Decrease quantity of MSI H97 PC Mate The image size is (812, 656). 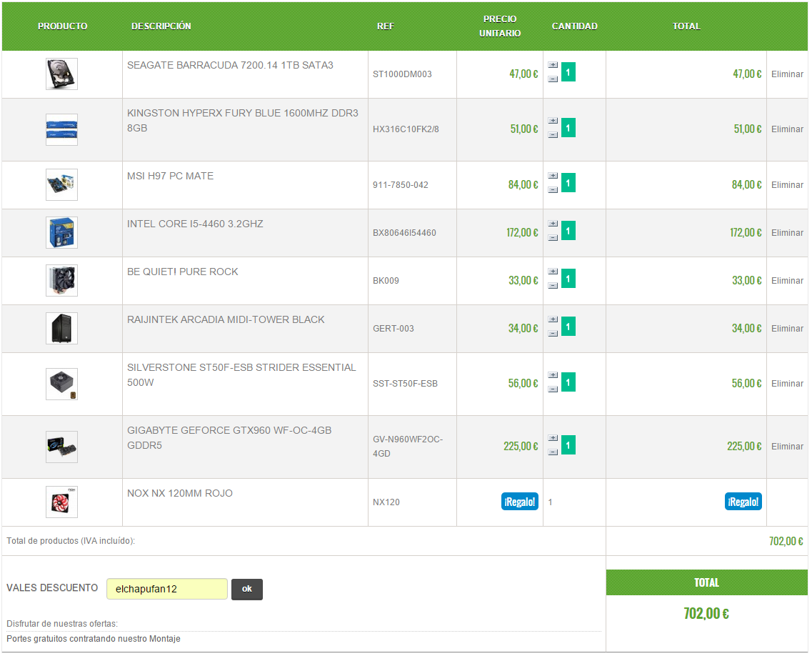(553, 190)
